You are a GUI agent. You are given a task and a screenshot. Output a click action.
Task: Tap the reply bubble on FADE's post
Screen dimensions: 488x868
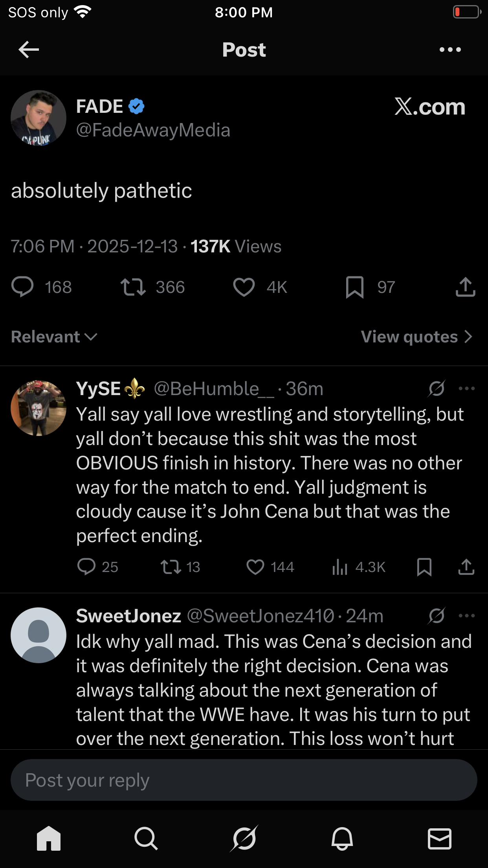(x=22, y=287)
